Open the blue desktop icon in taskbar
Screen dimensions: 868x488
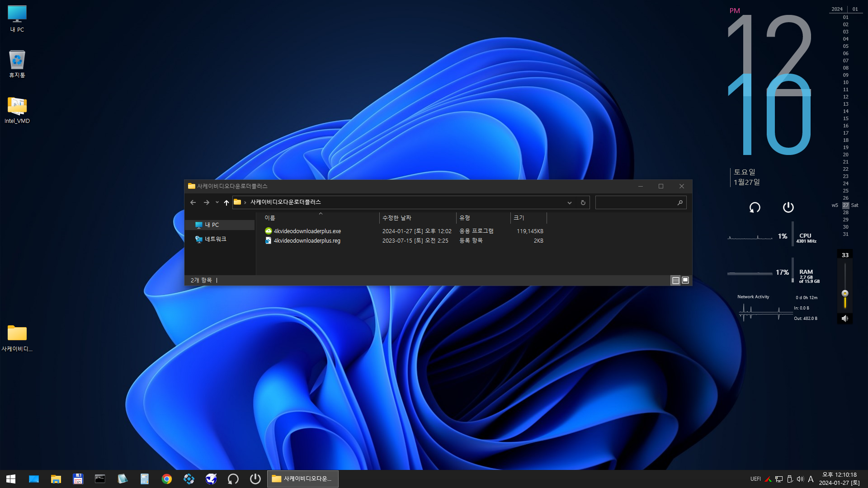pos(34,479)
